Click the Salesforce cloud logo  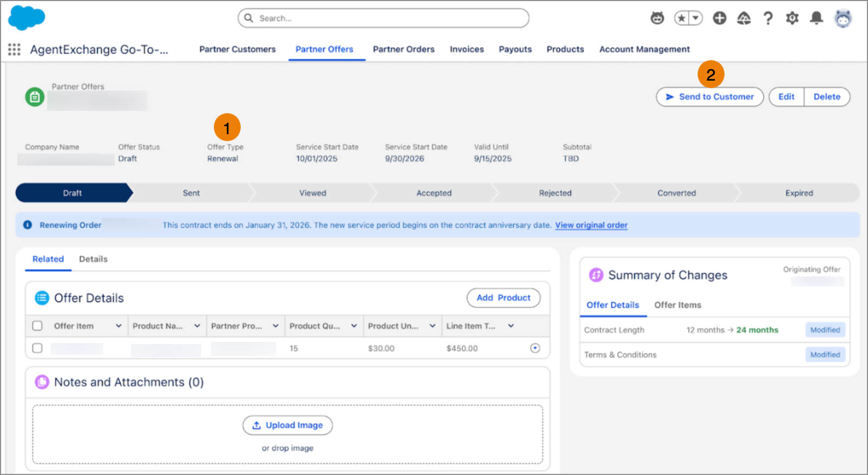27,18
